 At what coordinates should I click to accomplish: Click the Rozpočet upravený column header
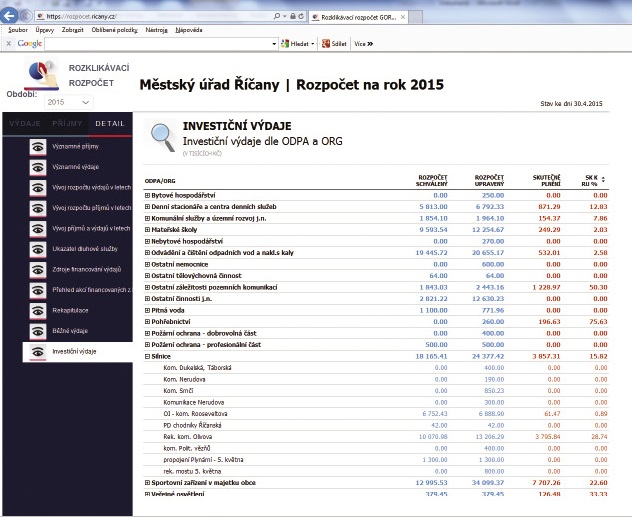[x=489, y=181]
